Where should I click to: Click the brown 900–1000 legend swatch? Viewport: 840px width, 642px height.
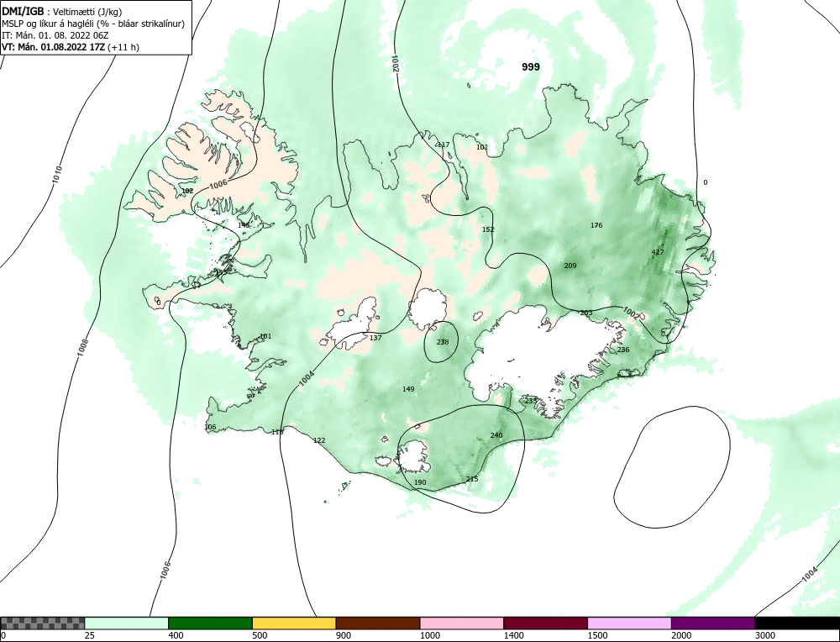coord(378,623)
